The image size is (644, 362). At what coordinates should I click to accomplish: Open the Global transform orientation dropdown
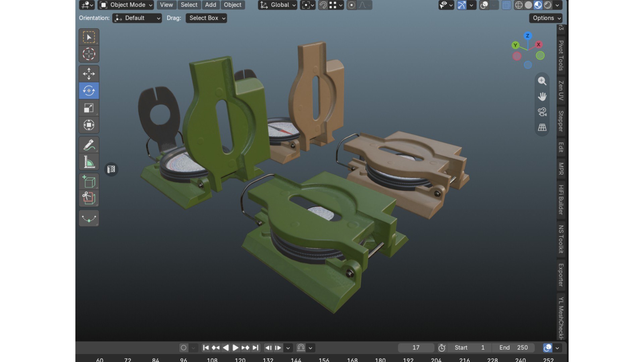point(278,5)
